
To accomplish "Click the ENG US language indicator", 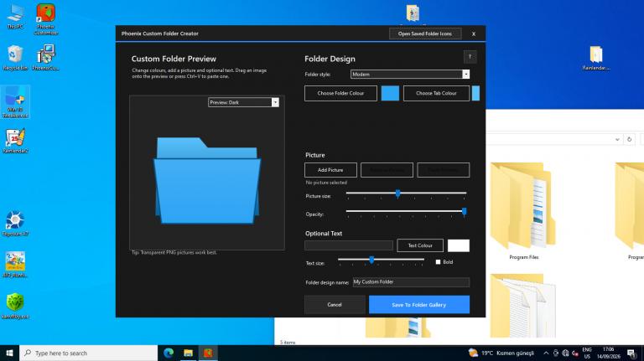I will tap(587, 353).
